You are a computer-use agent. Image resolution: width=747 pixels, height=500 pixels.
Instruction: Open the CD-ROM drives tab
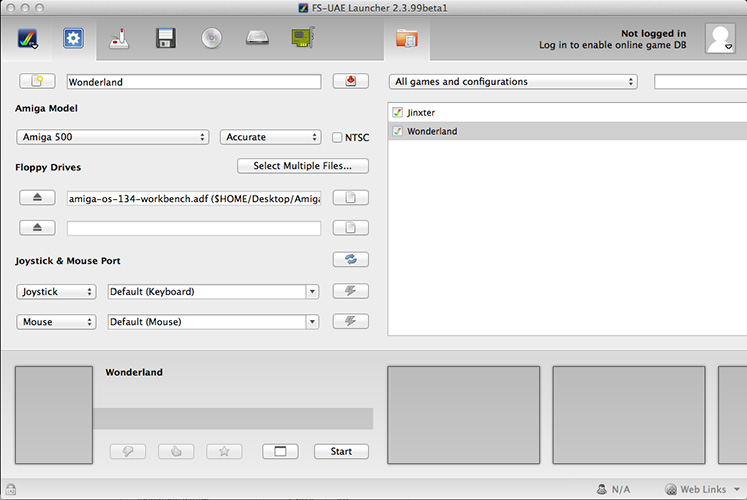(211, 39)
